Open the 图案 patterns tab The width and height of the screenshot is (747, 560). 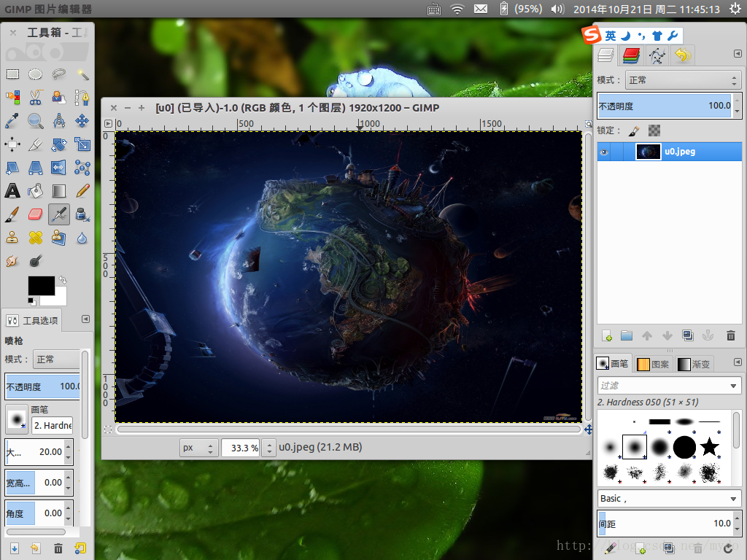pos(653,365)
